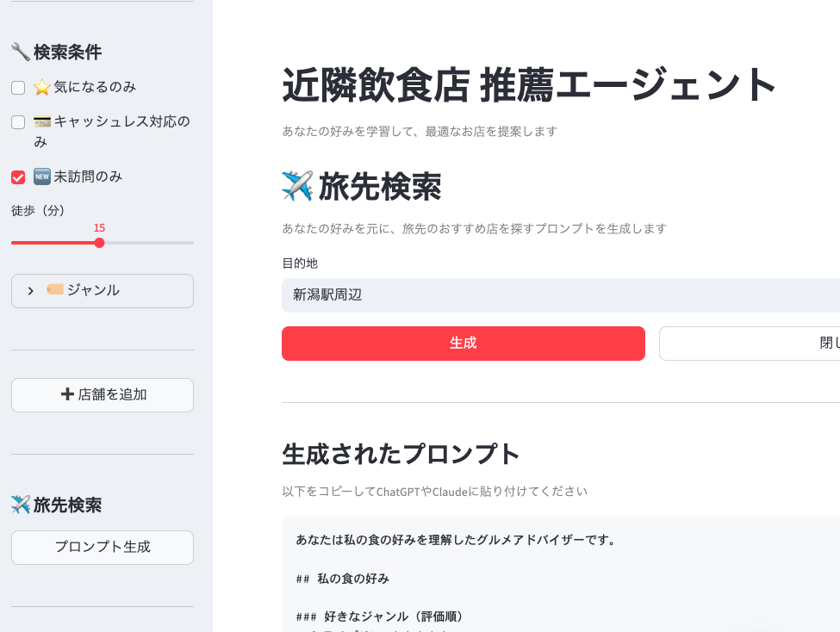Click the NEW badge icon beside 未訪問のみ
The height and width of the screenshot is (632, 840).
pyautogui.click(x=42, y=177)
